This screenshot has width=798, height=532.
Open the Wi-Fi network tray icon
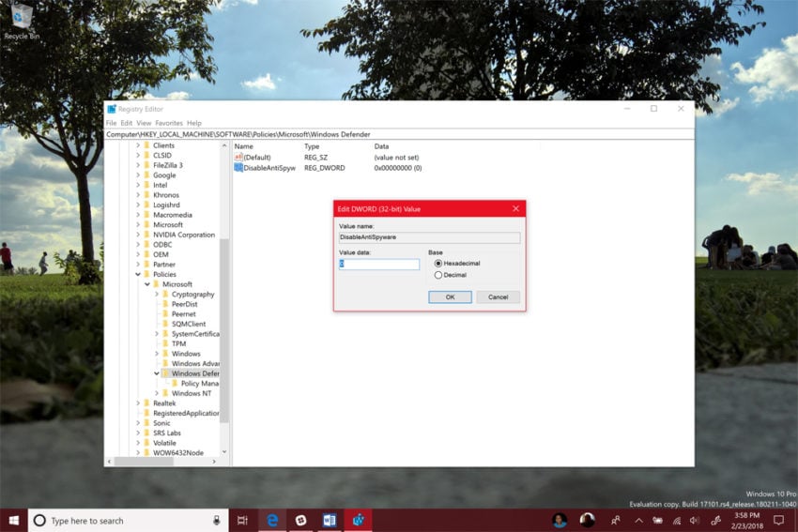[676, 521]
